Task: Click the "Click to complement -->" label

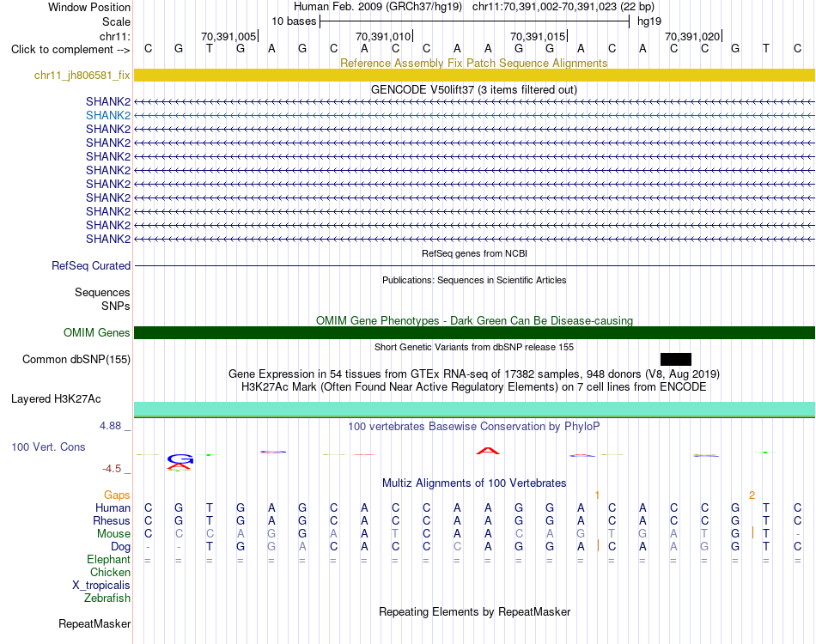Action: tap(70, 50)
